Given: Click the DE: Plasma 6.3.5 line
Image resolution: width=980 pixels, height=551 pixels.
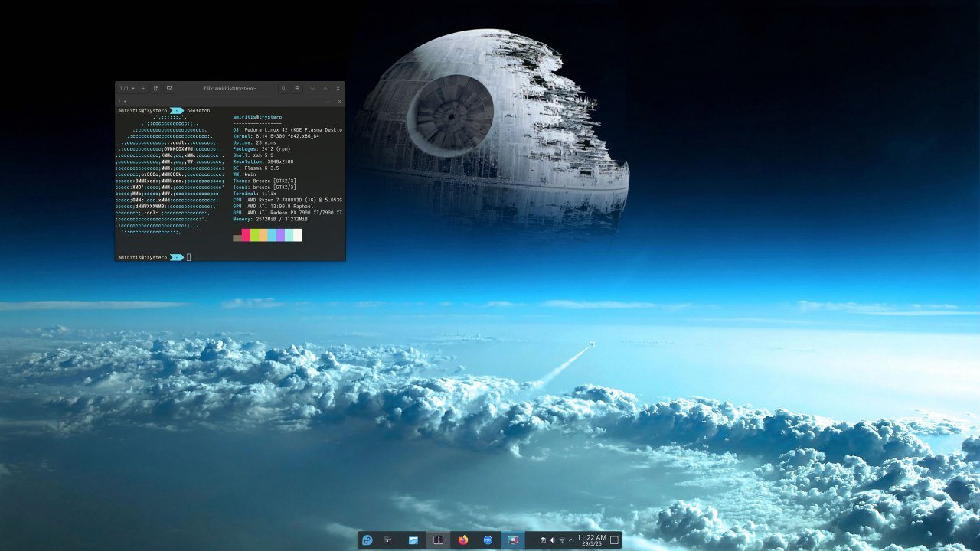Looking at the screenshot, I should 256,168.
